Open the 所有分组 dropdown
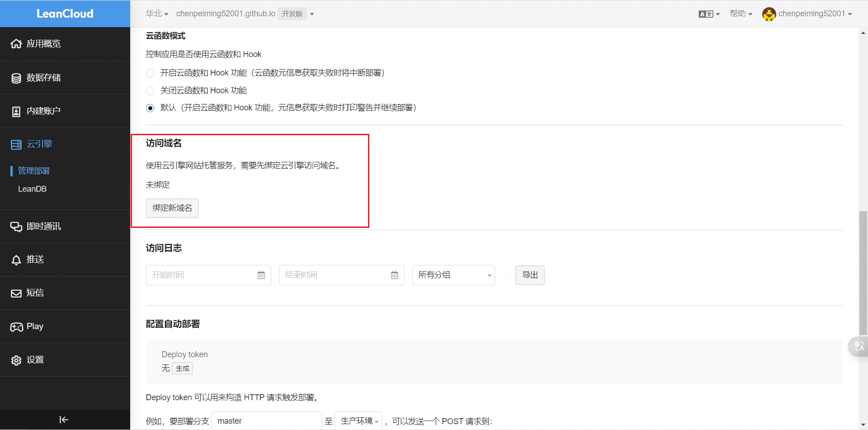The image size is (868, 430). click(453, 275)
